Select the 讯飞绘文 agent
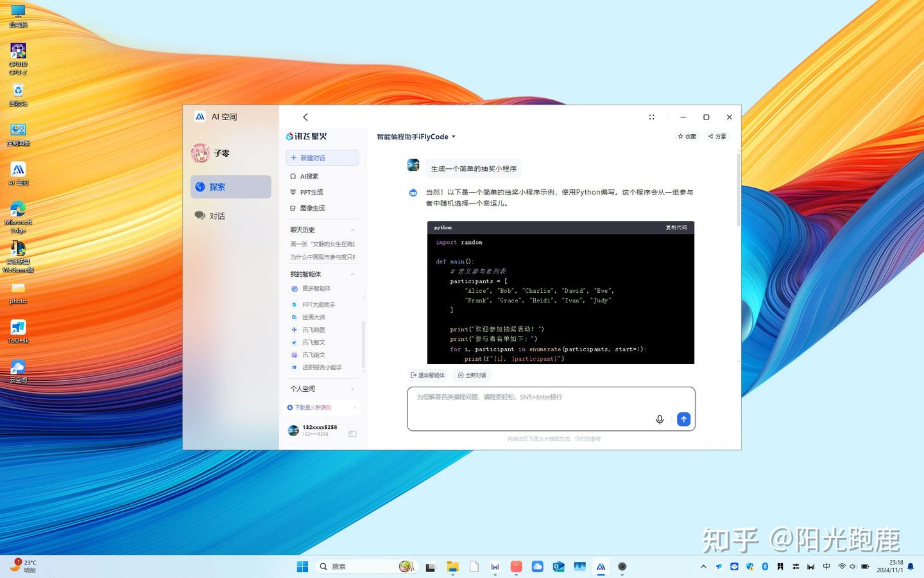 click(x=308, y=355)
